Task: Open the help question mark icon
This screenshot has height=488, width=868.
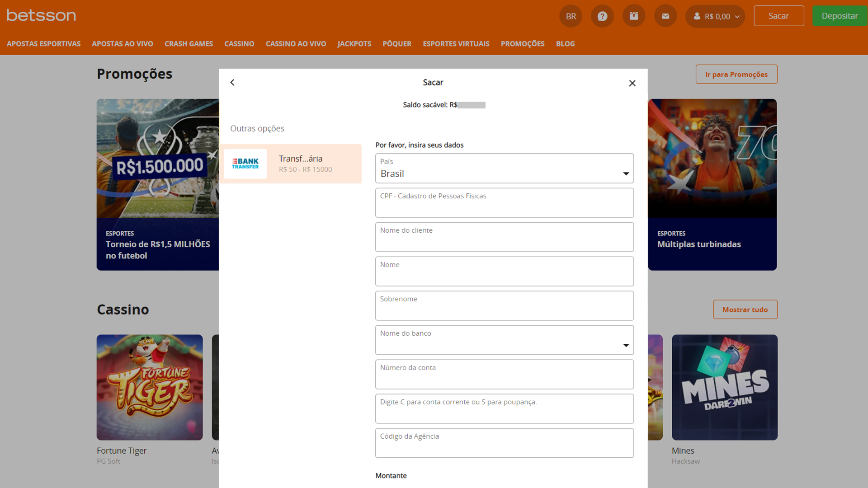Action: tap(602, 16)
